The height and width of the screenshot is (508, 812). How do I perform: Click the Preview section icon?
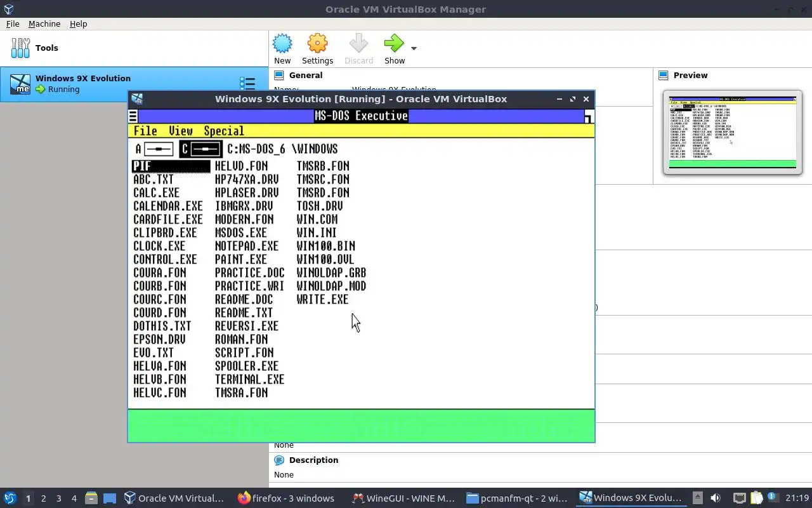tap(664, 75)
